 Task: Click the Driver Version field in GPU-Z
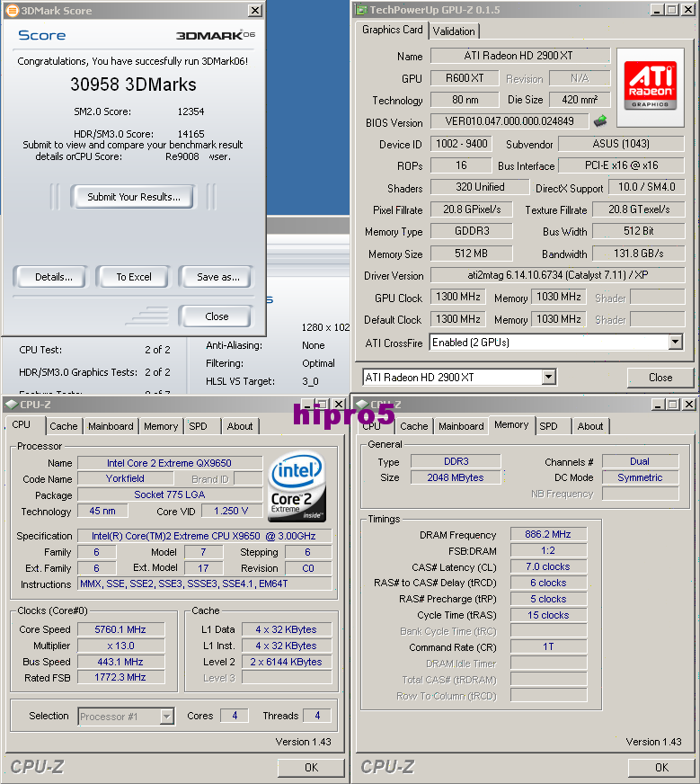point(557,275)
